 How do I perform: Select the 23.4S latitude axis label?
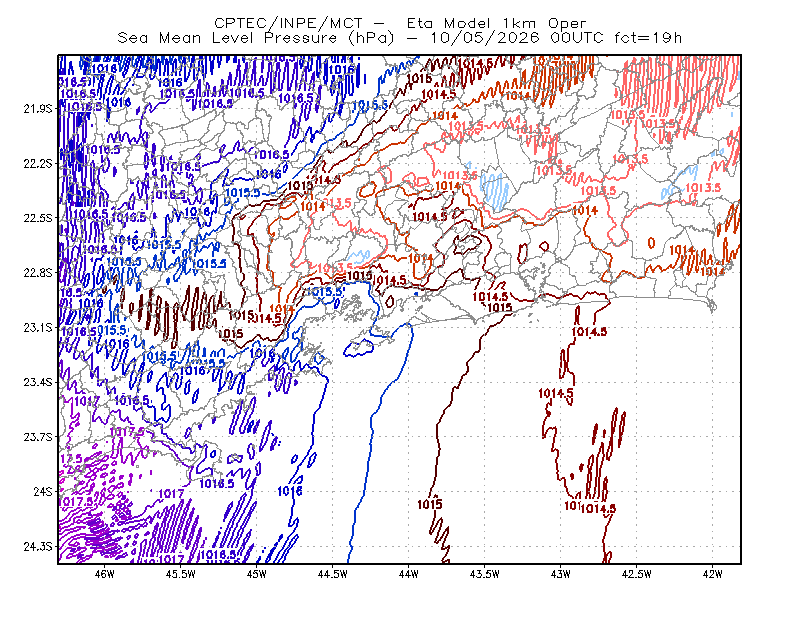click(38, 382)
